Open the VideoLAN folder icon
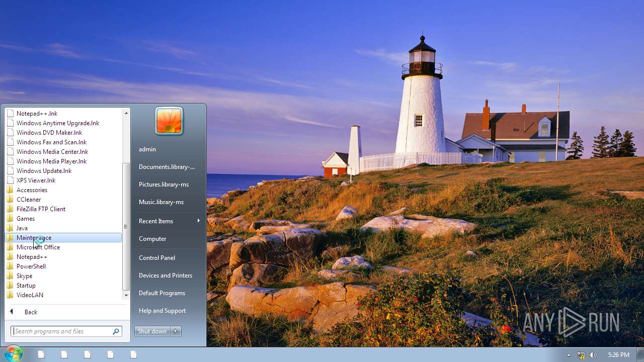Screen dimensions: 644x362 click(10, 295)
